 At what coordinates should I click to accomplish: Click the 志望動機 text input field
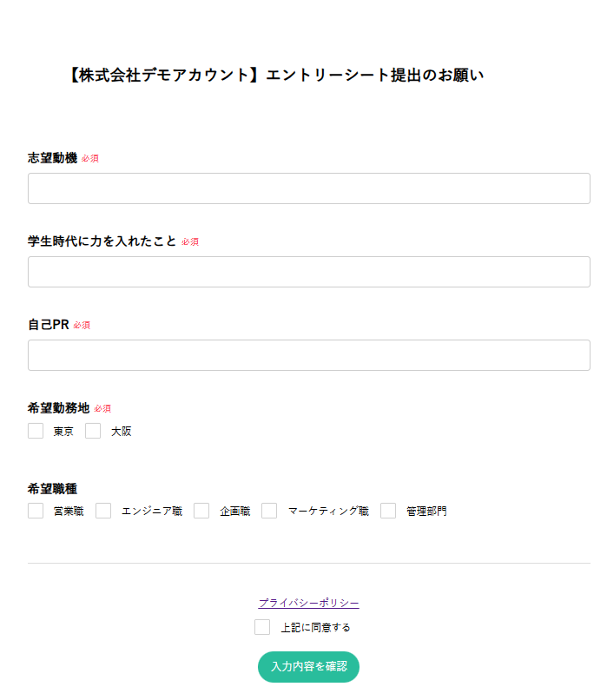coord(308,188)
